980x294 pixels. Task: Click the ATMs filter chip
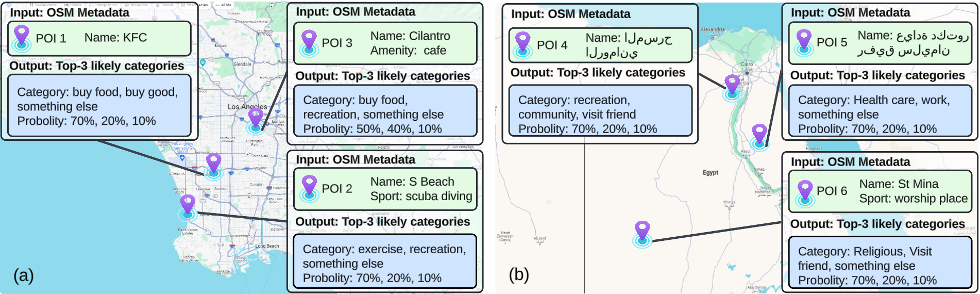click(224, 5)
